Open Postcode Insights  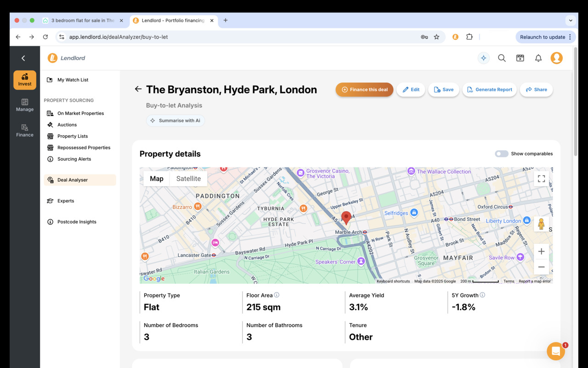pyautogui.click(x=76, y=221)
